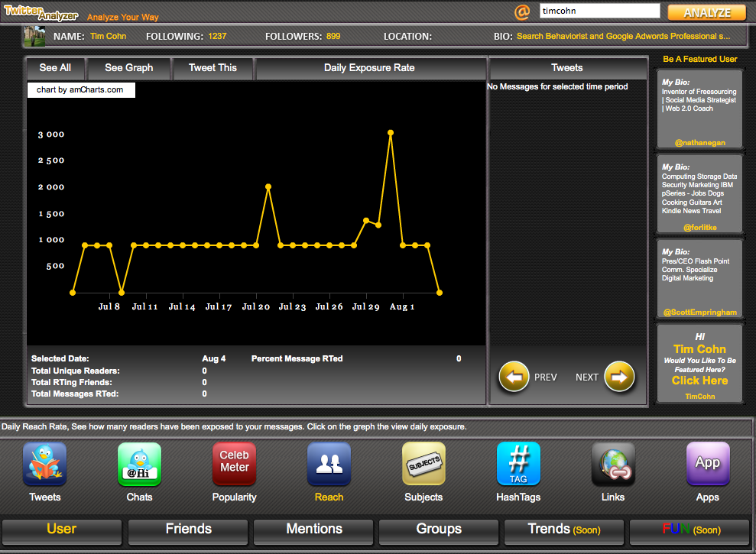The image size is (756, 554).
Task: Open the Subjects ticket icon
Action: (x=423, y=465)
